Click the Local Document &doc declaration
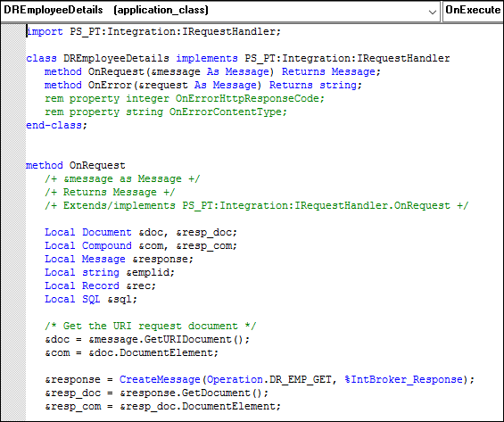 pyautogui.click(x=141, y=232)
